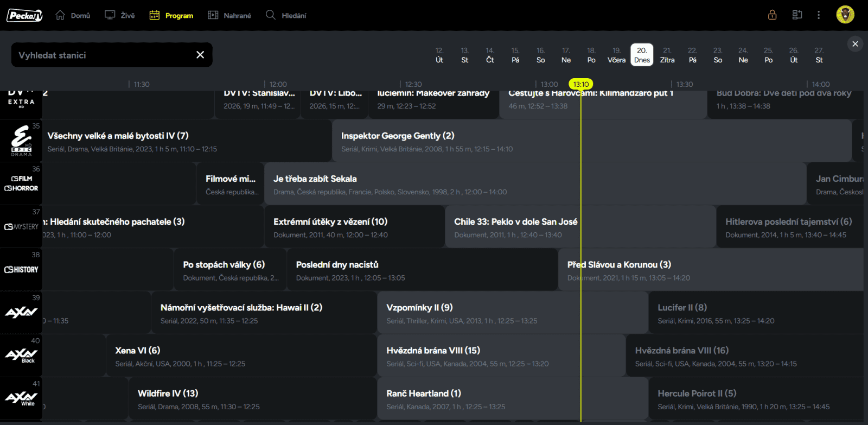
Task: Select Epic Drama channel logo
Action: coord(21,141)
